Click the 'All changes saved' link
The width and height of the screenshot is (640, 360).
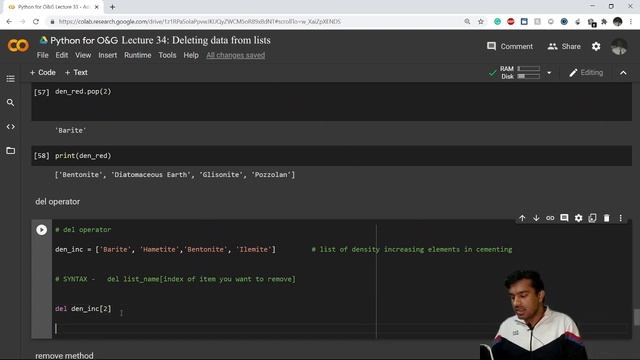(x=236, y=55)
